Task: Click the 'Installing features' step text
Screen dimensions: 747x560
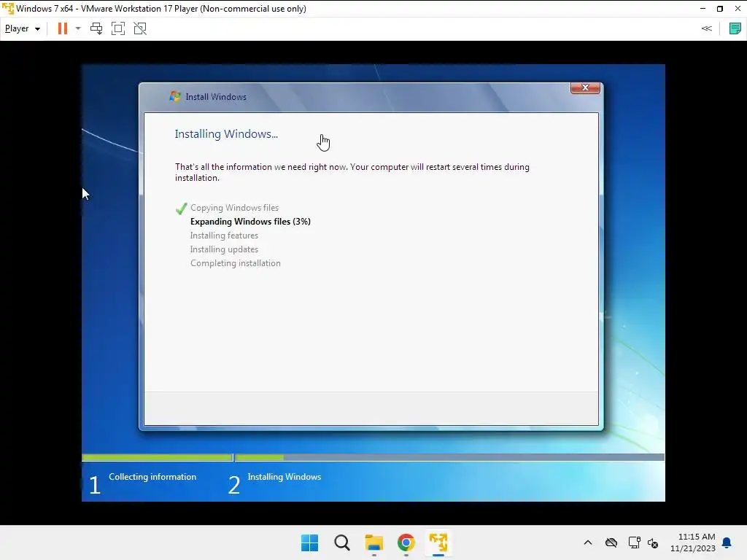Action: 224,236
